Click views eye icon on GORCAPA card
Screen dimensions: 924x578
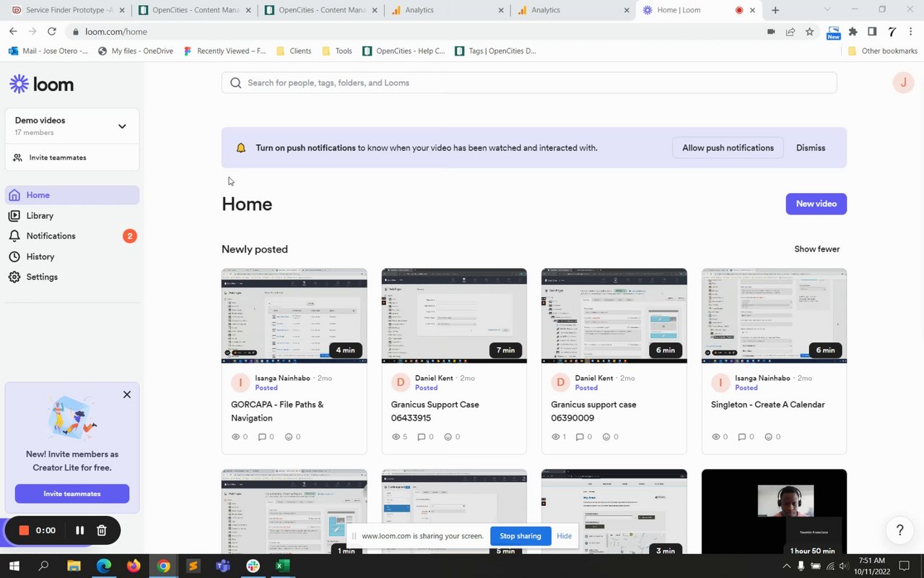click(235, 437)
